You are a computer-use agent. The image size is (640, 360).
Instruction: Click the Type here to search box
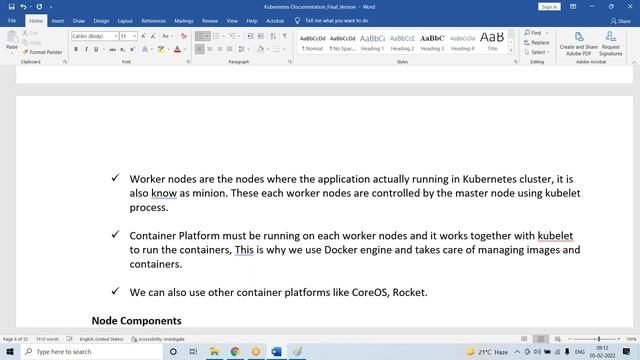[91, 351]
